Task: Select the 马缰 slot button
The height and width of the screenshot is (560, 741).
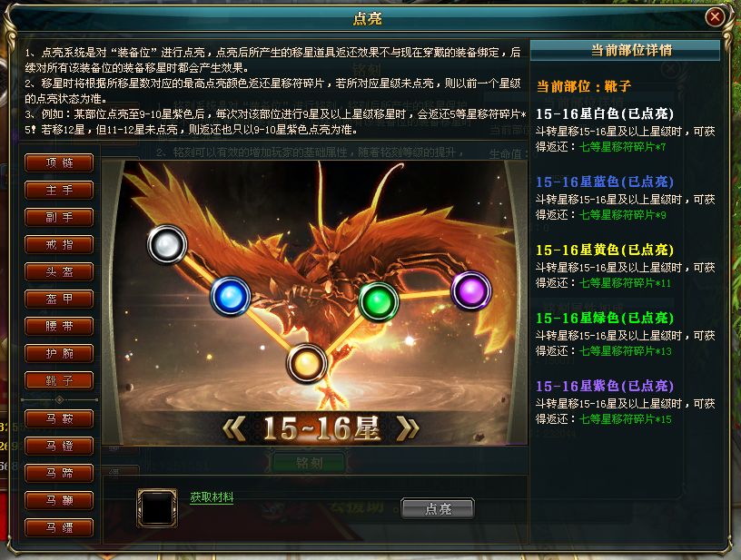Action: coord(59,527)
